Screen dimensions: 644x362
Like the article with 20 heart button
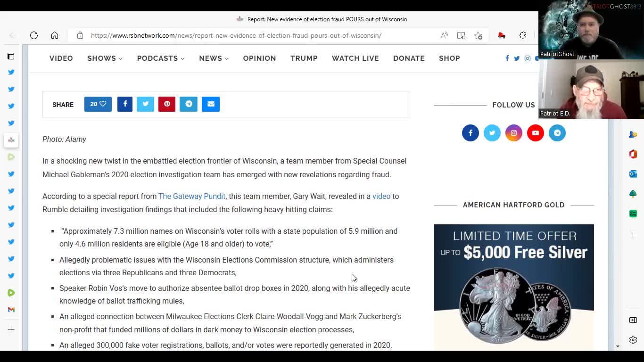pyautogui.click(x=98, y=104)
